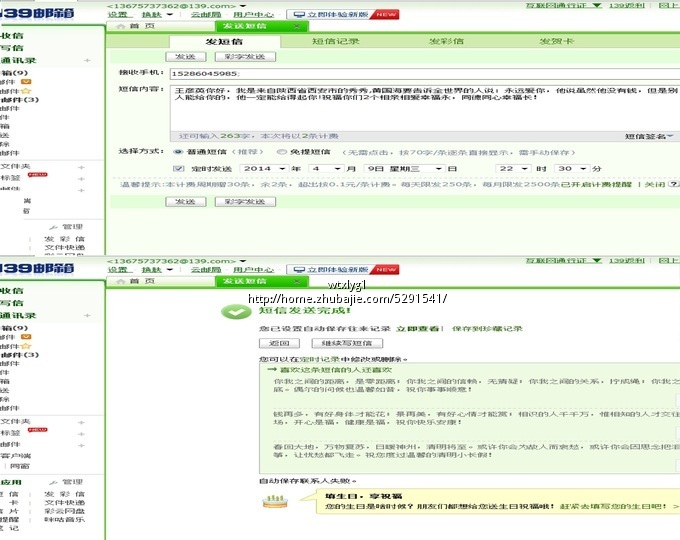
Task: Switch to the 短信记录 sub-tab
Action: 336,41
